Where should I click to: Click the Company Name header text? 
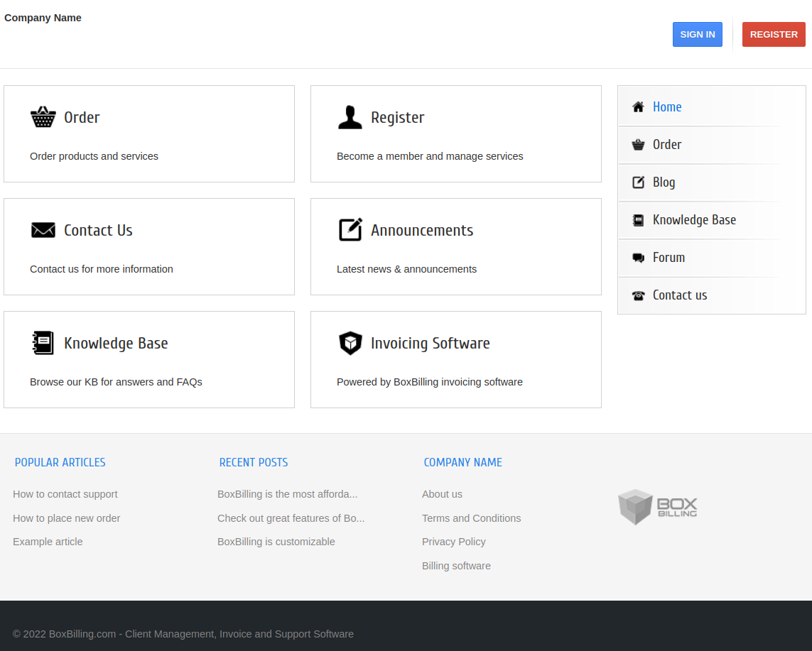click(x=43, y=17)
